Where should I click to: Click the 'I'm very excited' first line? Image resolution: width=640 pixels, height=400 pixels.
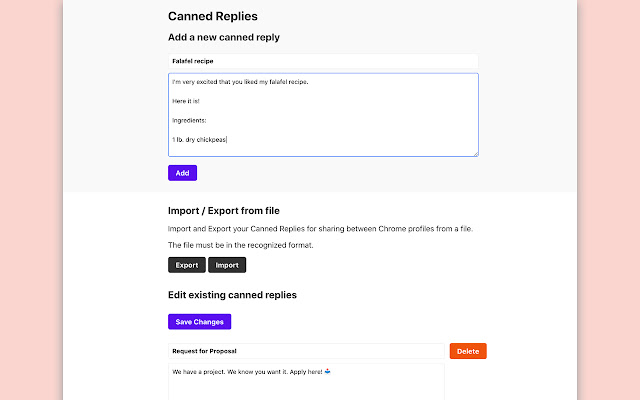(x=240, y=82)
